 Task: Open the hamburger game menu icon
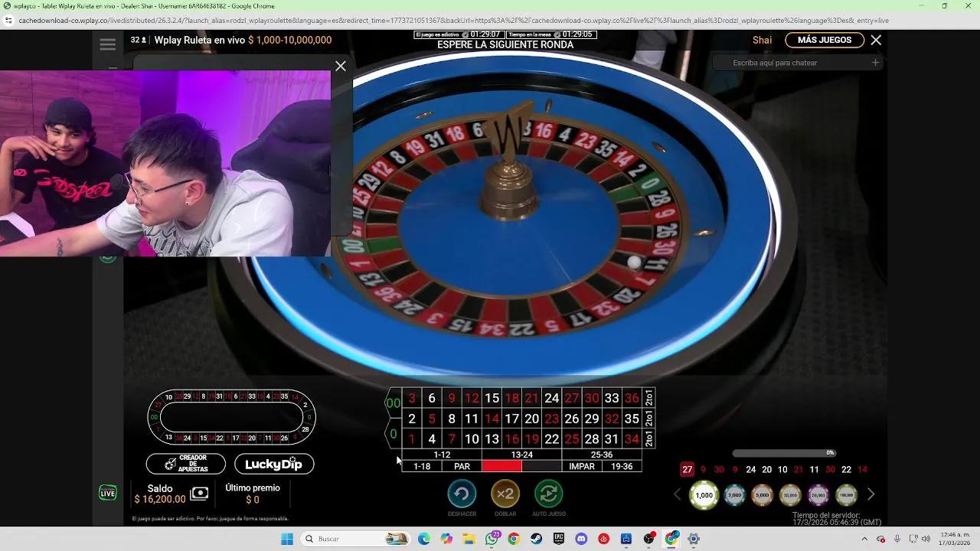(107, 44)
